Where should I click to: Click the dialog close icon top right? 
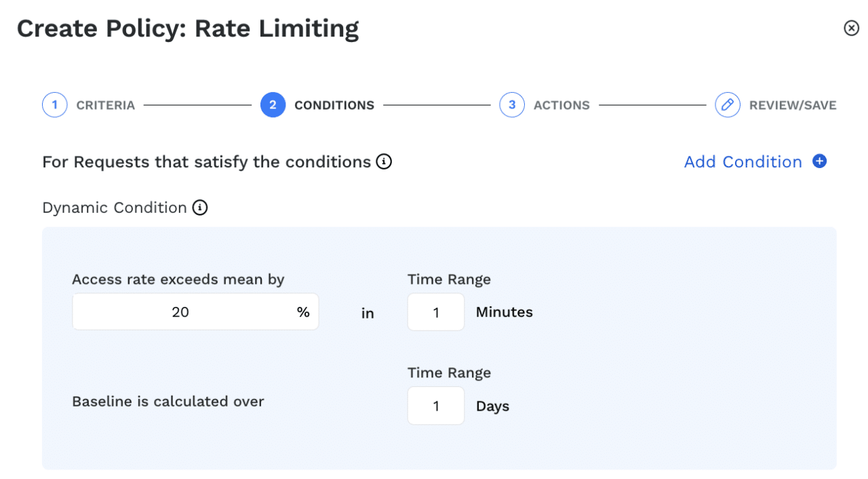pos(851,28)
